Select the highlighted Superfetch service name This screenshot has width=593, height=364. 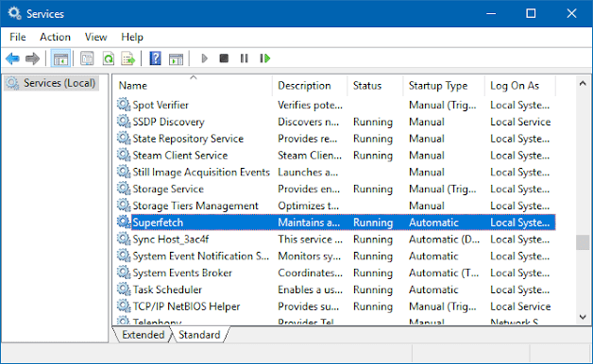tap(158, 223)
